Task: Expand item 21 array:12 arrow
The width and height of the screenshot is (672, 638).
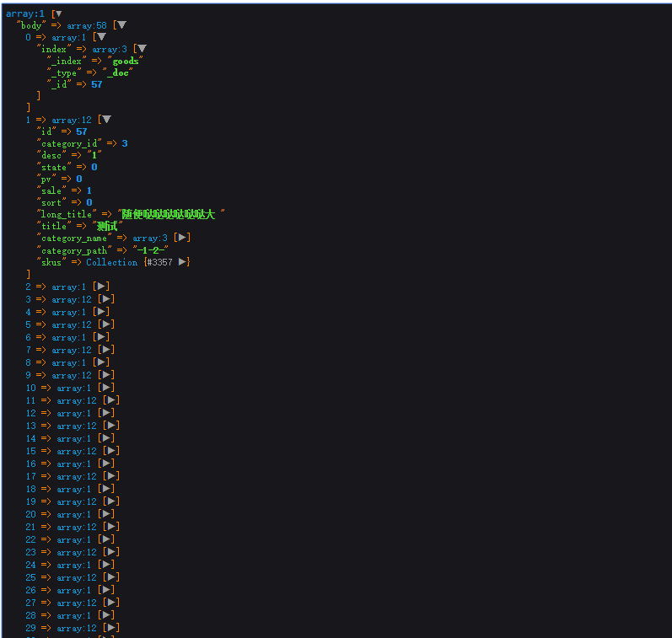Action: pos(112,527)
